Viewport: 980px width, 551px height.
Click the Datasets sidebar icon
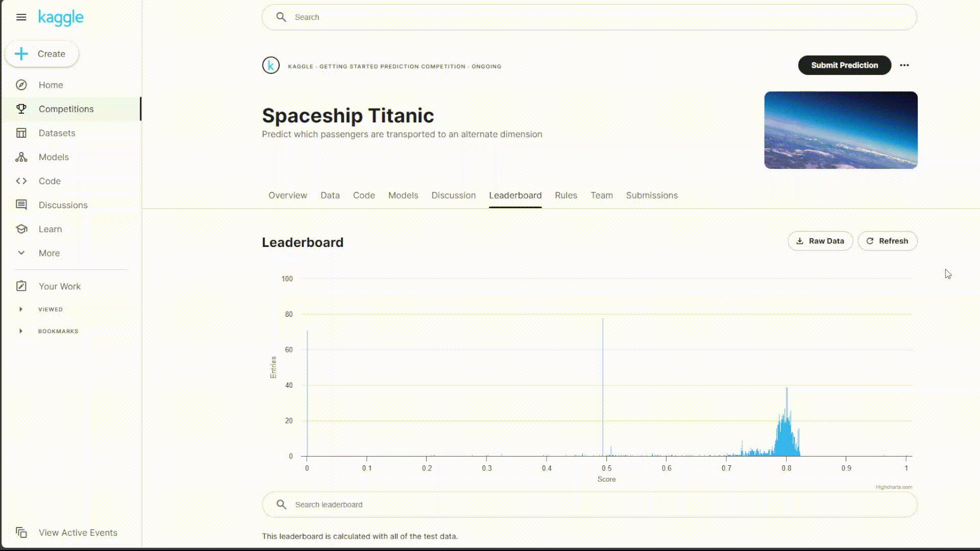coord(21,133)
